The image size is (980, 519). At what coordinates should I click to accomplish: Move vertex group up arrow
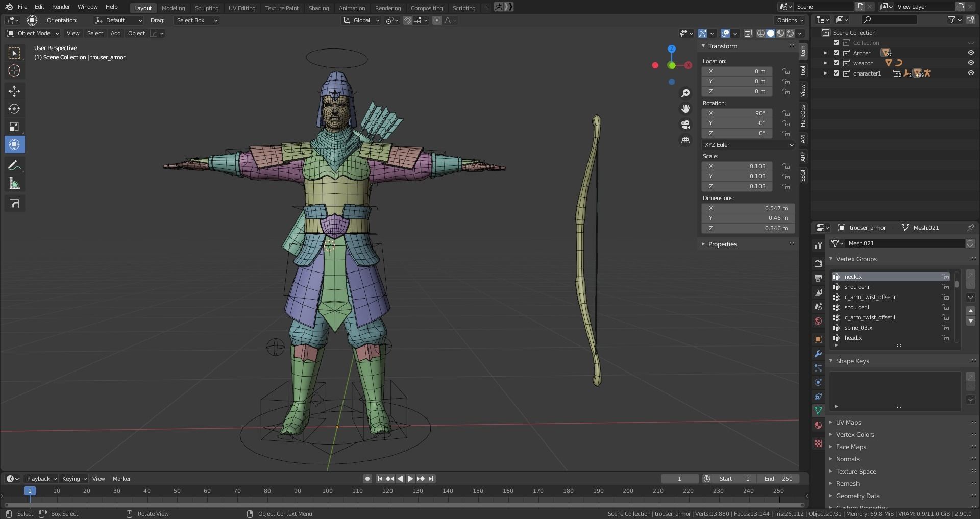tap(971, 311)
